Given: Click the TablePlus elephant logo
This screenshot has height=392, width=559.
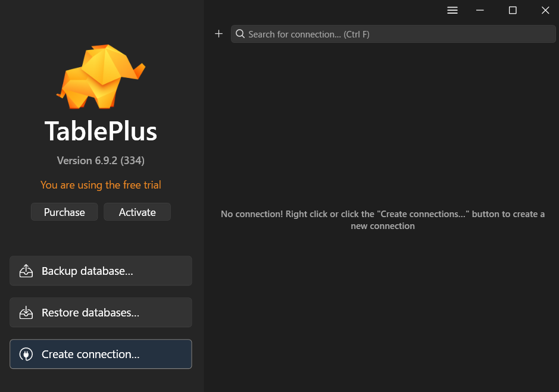Looking at the screenshot, I should pyautogui.click(x=101, y=76).
